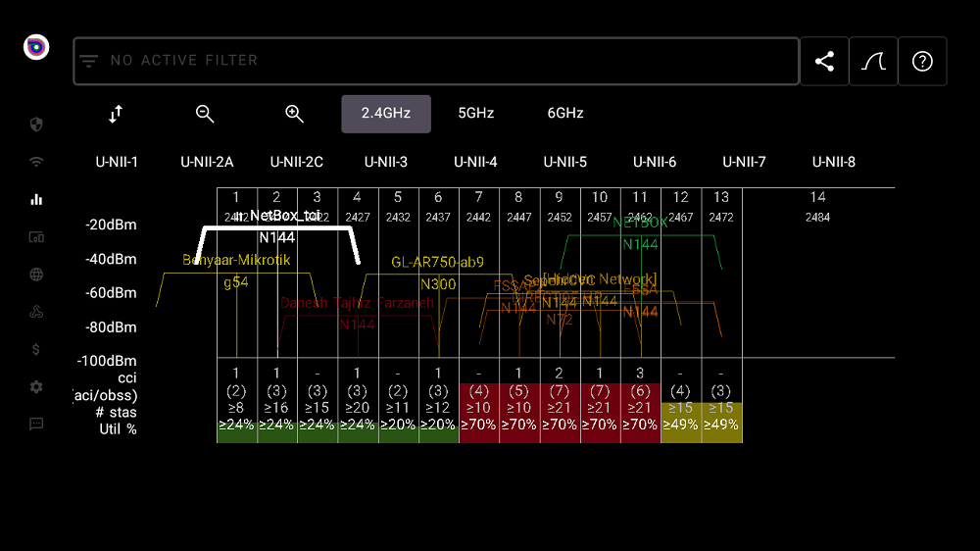The image size is (980, 551).
Task: Zoom out the channel graph
Action: [x=205, y=114]
